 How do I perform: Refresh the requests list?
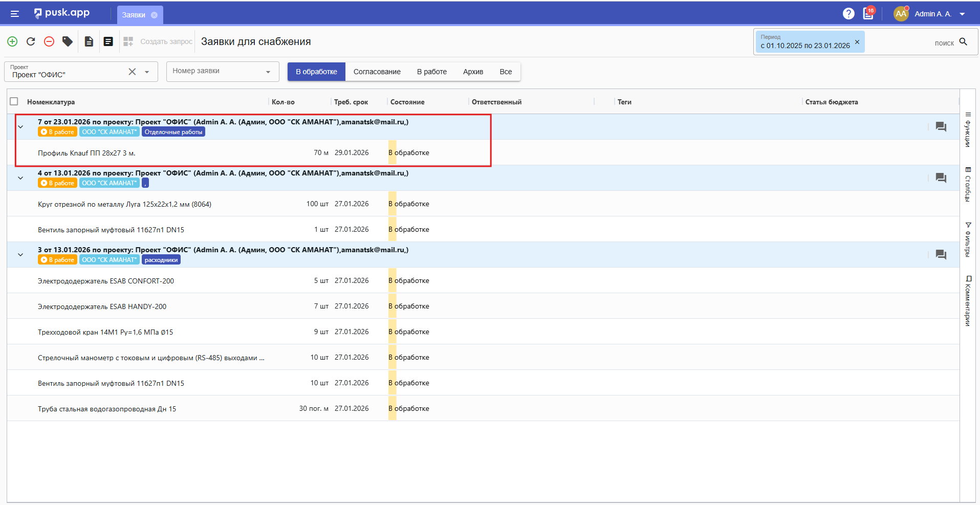point(31,41)
